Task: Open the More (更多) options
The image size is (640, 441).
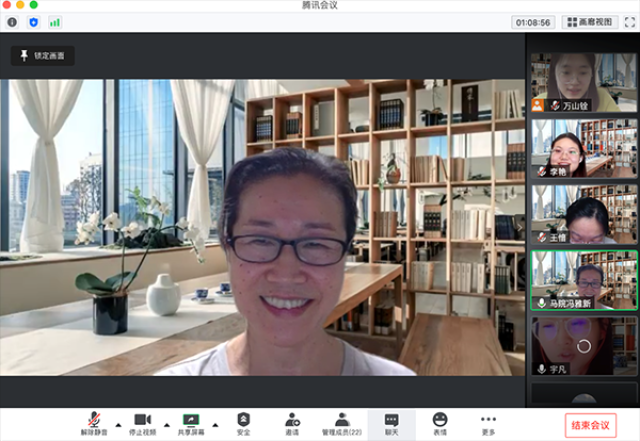Action: coord(488,424)
